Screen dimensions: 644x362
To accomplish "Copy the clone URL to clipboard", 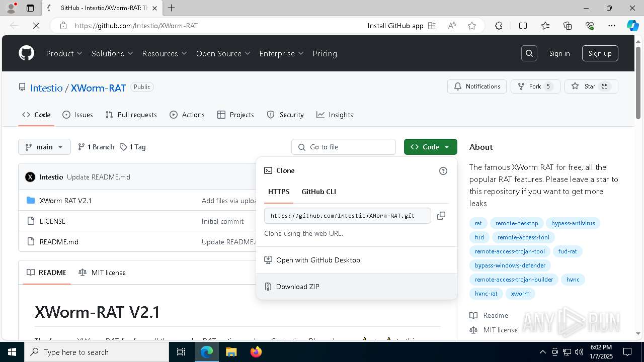I will 441,216.
